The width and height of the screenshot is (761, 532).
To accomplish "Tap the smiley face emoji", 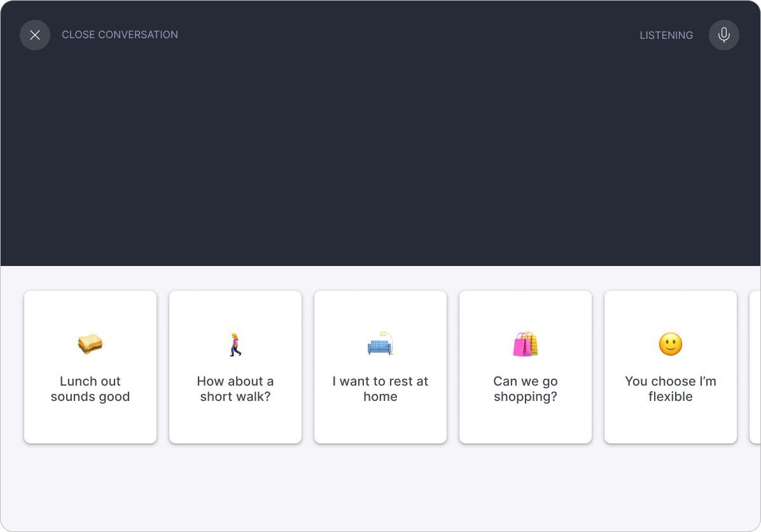I will pos(671,344).
